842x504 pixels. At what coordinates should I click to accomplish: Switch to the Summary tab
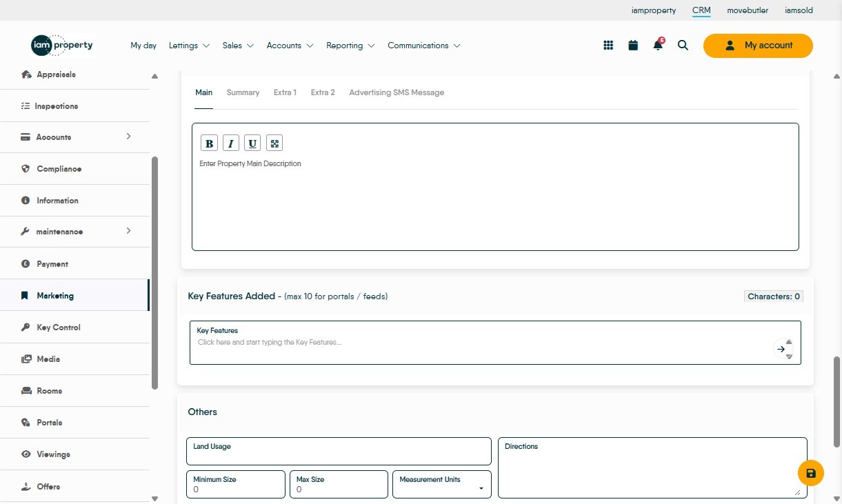pyautogui.click(x=243, y=92)
